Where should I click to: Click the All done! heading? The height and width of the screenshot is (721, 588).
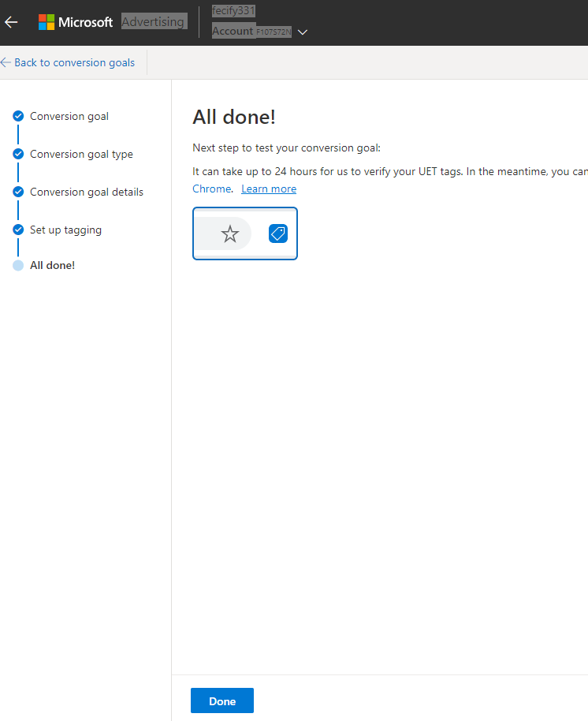pyautogui.click(x=234, y=117)
